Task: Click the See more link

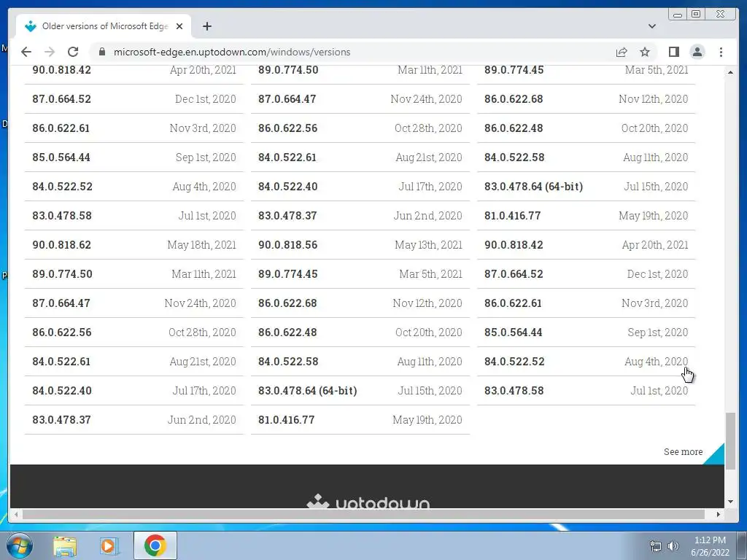Action: coord(683,451)
